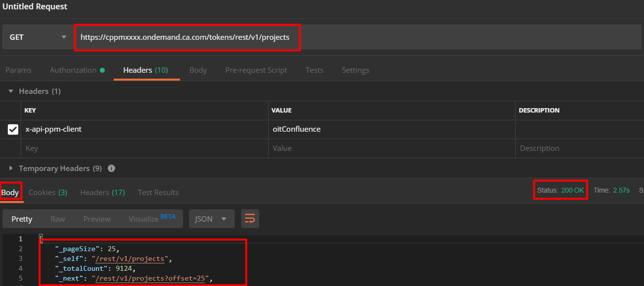Click the empty Key input field
The width and height of the screenshot is (644, 286).
145,148
